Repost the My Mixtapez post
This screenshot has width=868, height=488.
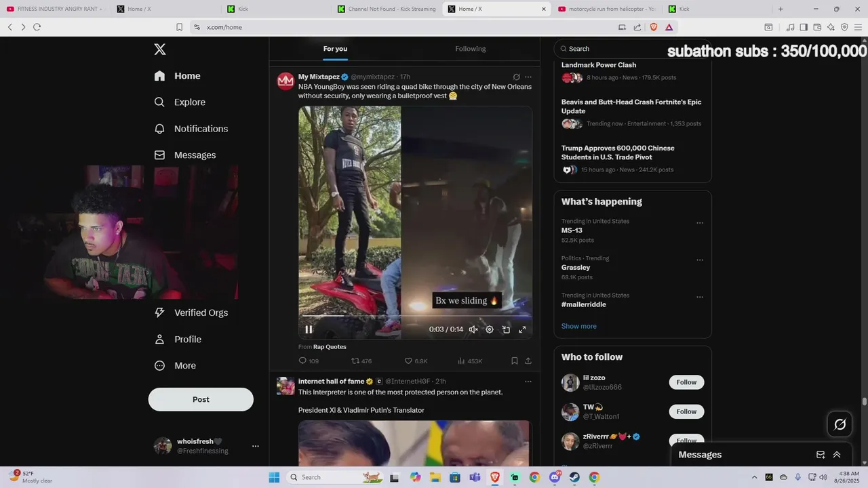[x=361, y=361]
